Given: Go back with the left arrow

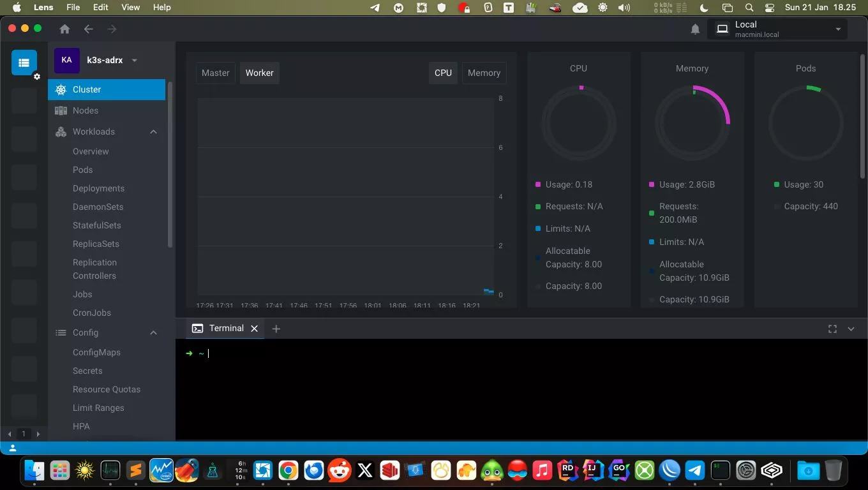Looking at the screenshot, I should pyautogui.click(x=88, y=29).
